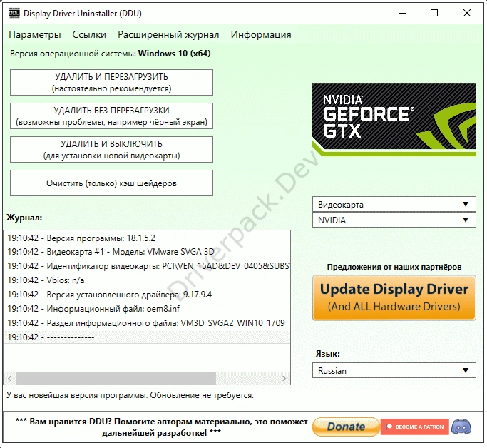Select log row 'Vbios: n/a'
The width and height of the screenshot is (487, 448).
[147, 280]
